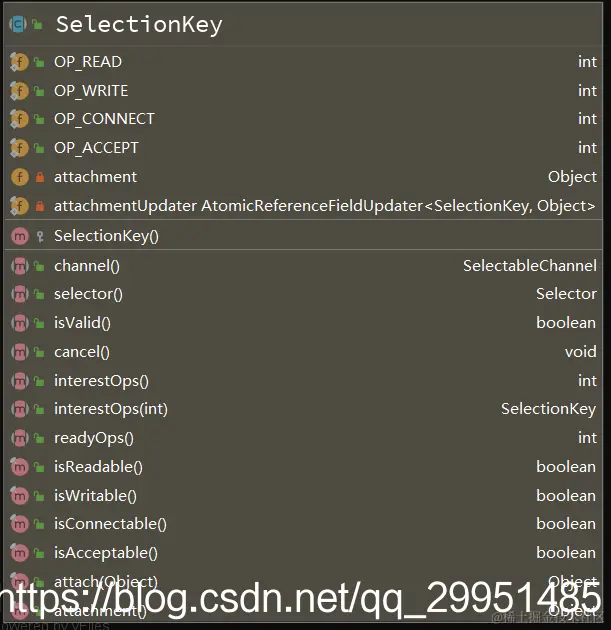Click the int type of OP_READ
Image resolution: width=611 pixels, height=630 pixels.
pyautogui.click(x=587, y=62)
